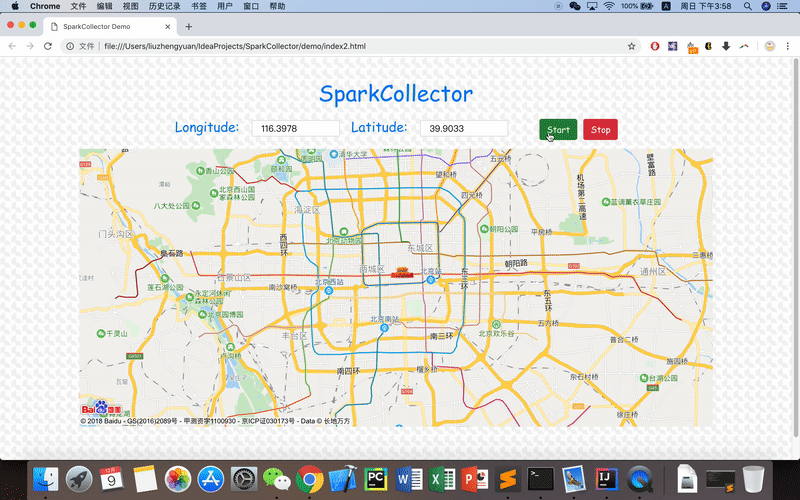The width and height of the screenshot is (800, 500).
Task: Open System Preferences from the dock
Action: pyautogui.click(x=244, y=479)
